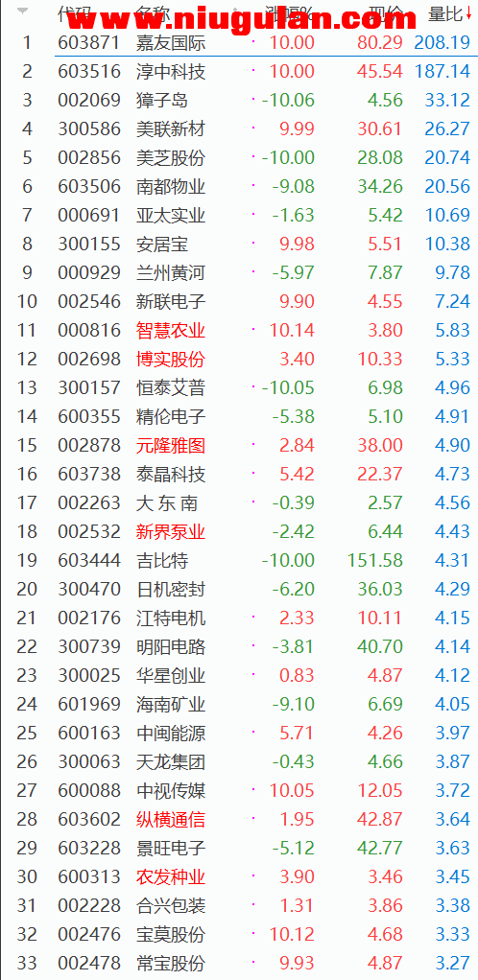Click 大东南 price 2.57
The width and height of the screenshot is (478, 980).
(x=386, y=503)
